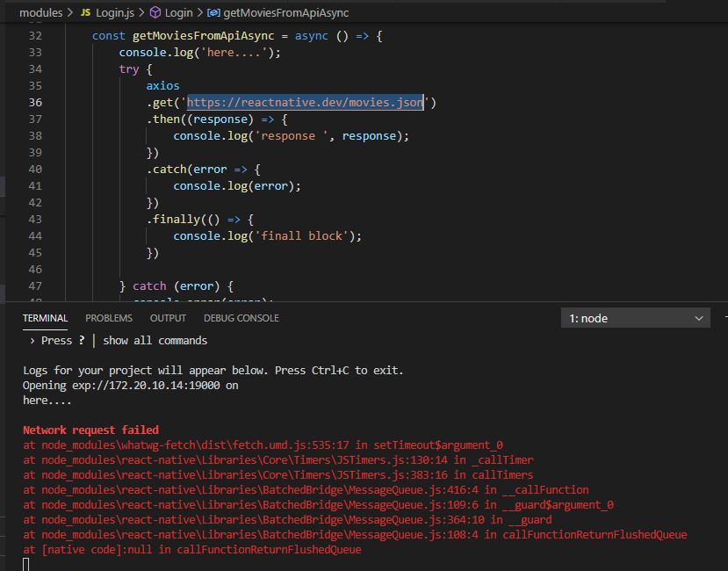
Task: Click the 'here....' string in console.log
Action: [x=234, y=53]
